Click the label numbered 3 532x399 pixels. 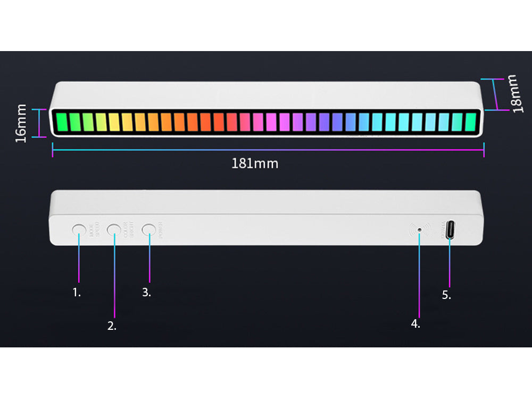tap(146, 292)
